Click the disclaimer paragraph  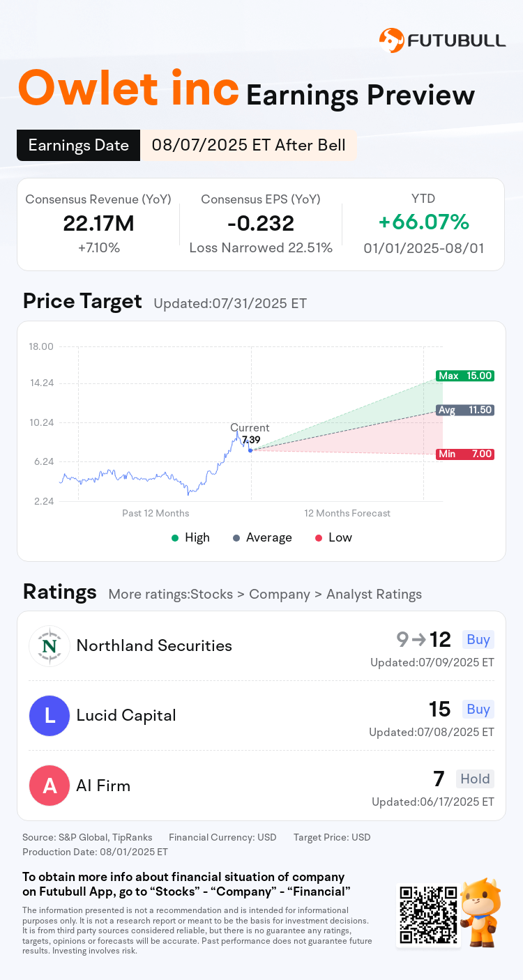(197, 931)
